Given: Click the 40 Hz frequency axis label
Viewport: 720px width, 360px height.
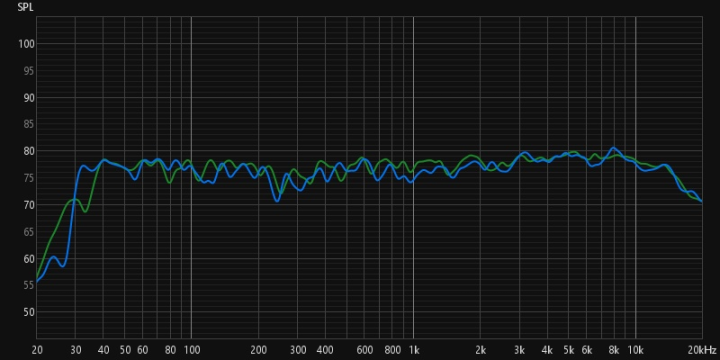Looking at the screenshot, I should (104, 350).
